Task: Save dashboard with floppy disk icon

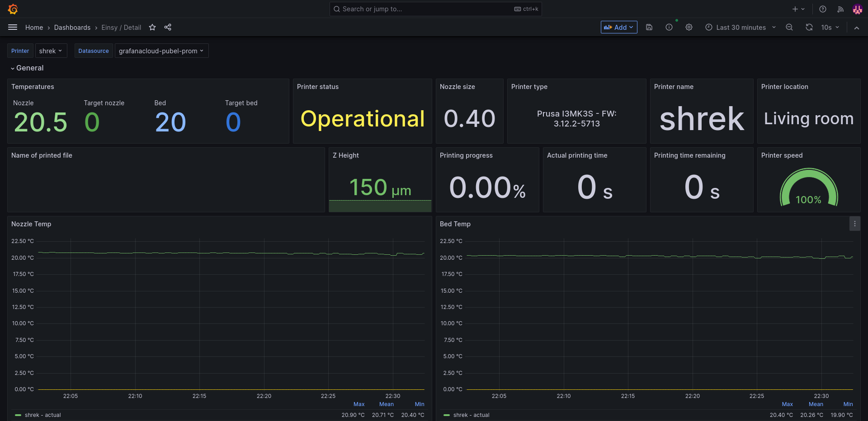Action: [649, 28]
